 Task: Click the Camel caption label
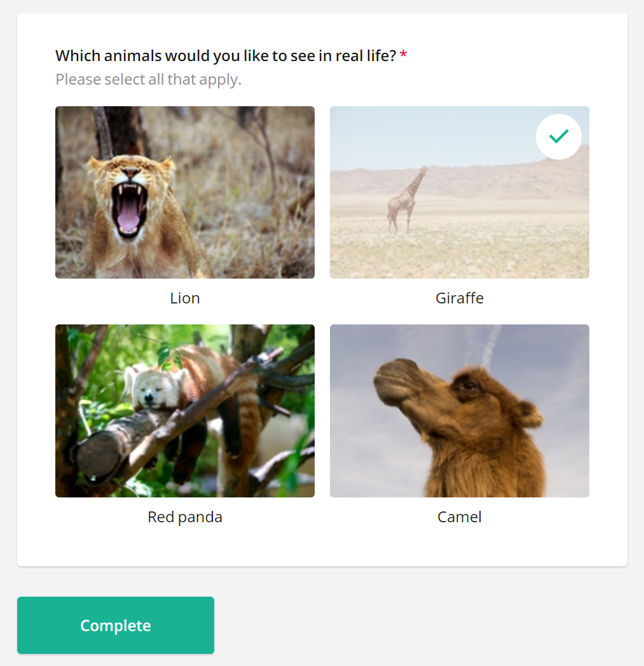pos(459,517)
